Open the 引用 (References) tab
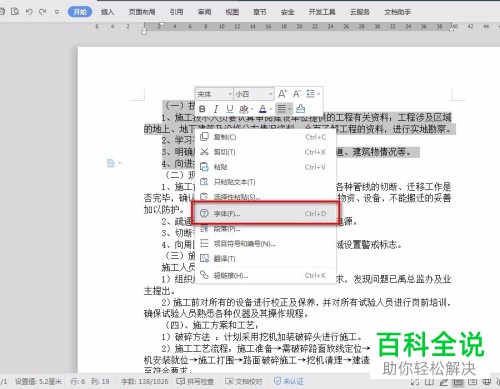Image resolution: width=500 pixels, height=389 pixels. 176,12
